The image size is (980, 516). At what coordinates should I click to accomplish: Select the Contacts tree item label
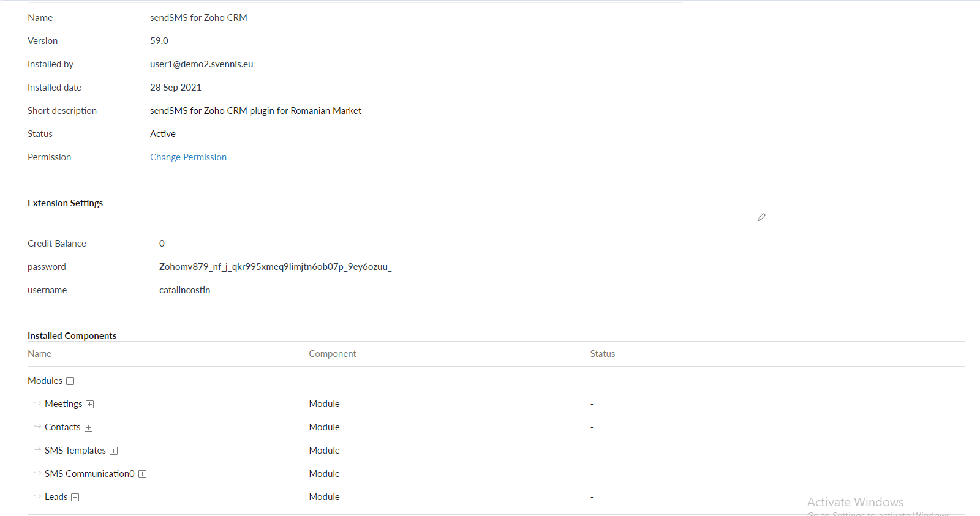pyautogui.click(x=62, y=427)
